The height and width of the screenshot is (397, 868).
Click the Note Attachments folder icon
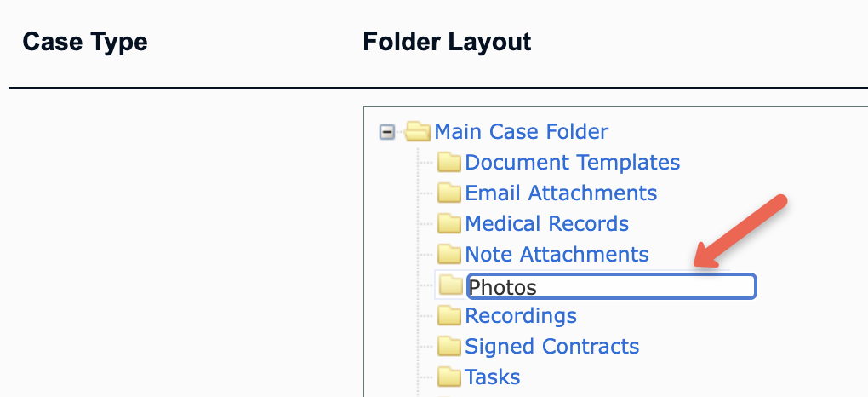pyautogui.click(x=449, y=255)
